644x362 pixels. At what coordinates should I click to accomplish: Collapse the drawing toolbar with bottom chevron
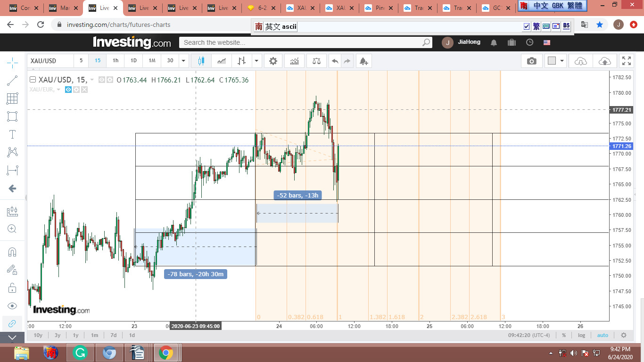pyautogui.click(x=12, y=337)
